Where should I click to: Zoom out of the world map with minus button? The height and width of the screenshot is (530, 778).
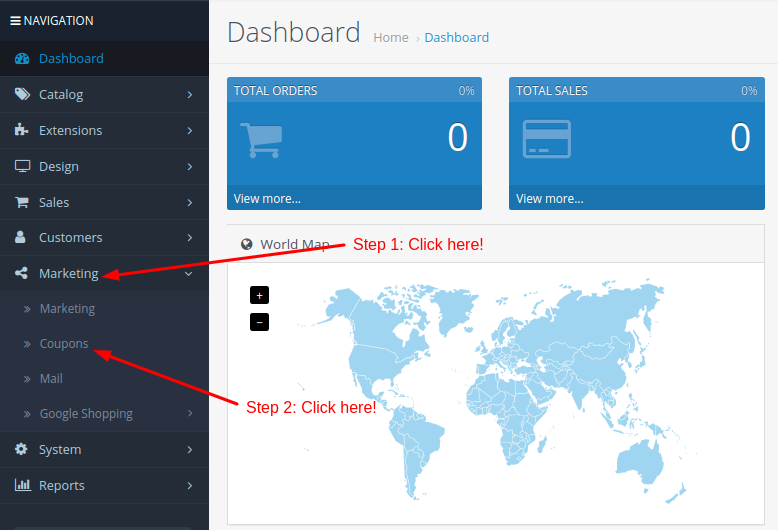(x=259, y=322)
